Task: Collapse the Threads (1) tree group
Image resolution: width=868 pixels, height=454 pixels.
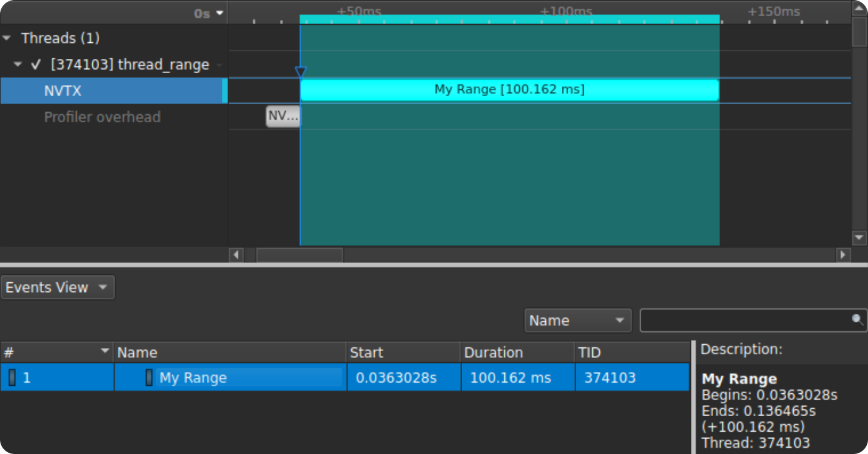Action: point(7,38)
